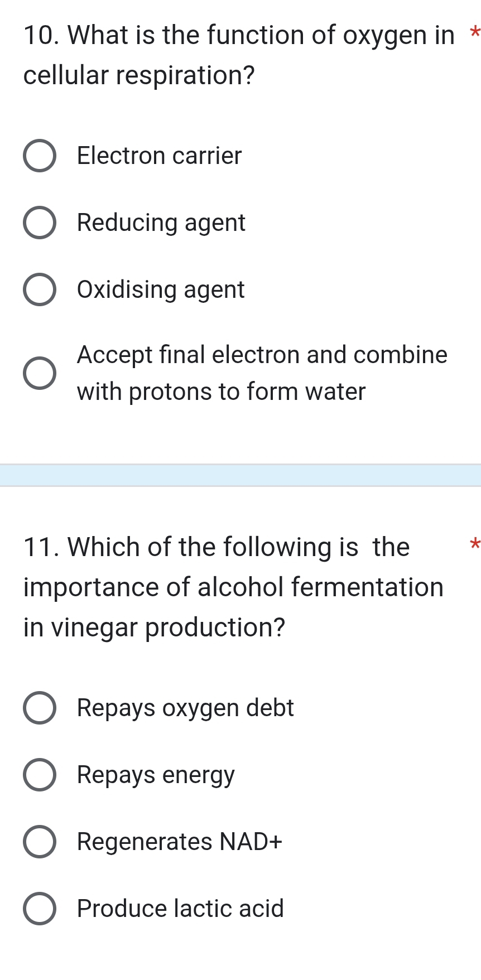The image size is (481, 980).
Task: Click the Repays oxygen debt label
Action: click(x=185, y=708)
